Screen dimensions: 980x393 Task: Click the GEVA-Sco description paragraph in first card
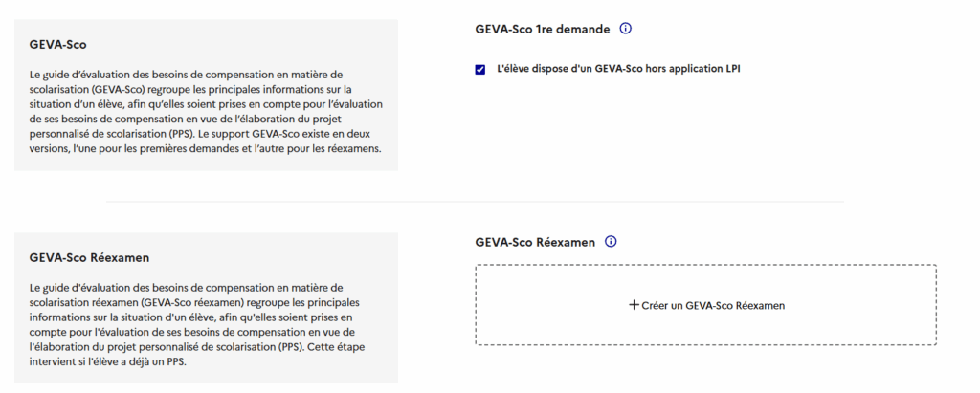pos(207,113)
